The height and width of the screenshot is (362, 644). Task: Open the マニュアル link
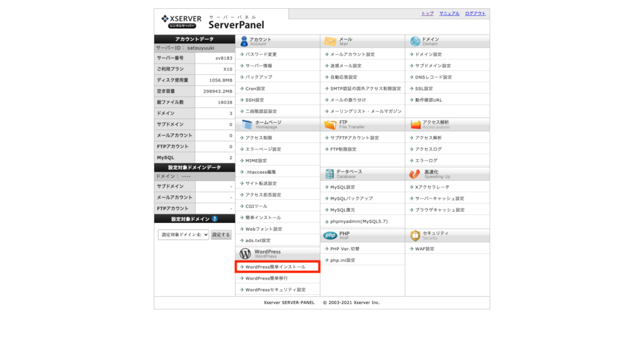[449, 14]
